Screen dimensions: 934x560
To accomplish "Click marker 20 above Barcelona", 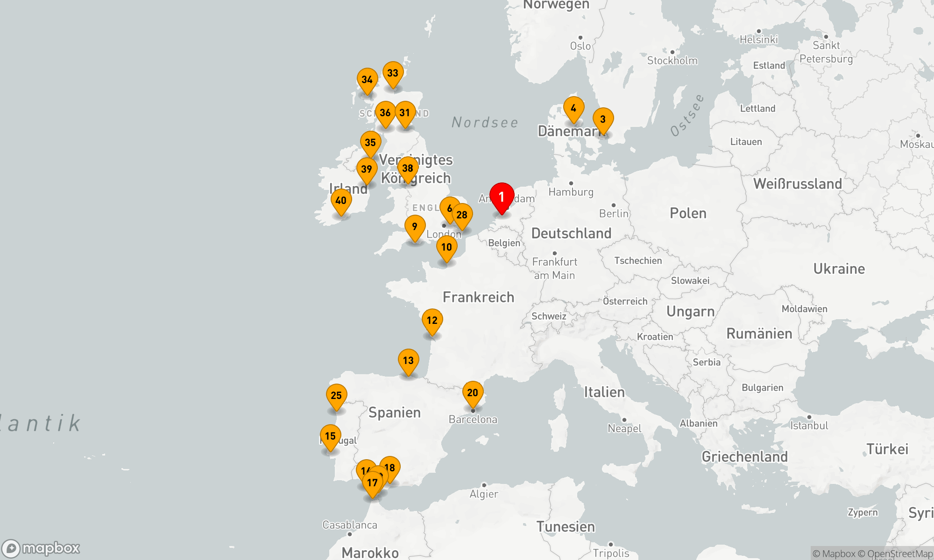I will tap(473, 393).
